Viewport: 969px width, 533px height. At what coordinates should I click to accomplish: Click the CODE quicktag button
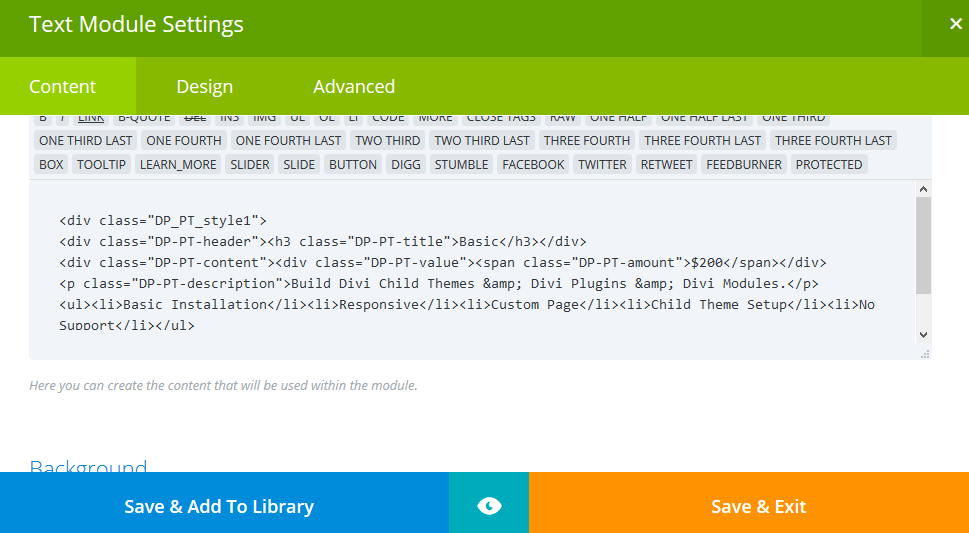(387, 119)
